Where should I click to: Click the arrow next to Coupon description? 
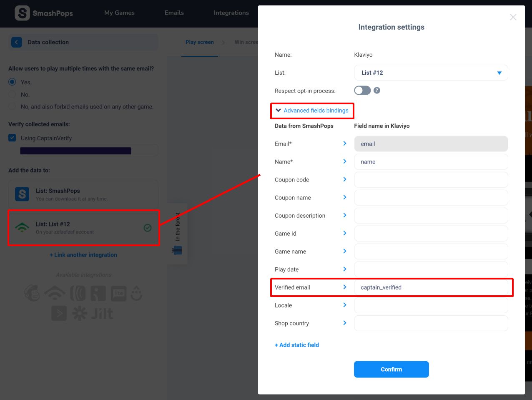tap(345, 215)
